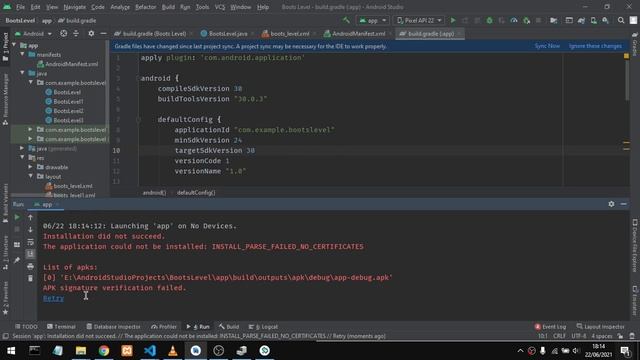Toggle the Resource Manager side tab
The height and width of the screenshot is (360, 640).
(5, 99)
